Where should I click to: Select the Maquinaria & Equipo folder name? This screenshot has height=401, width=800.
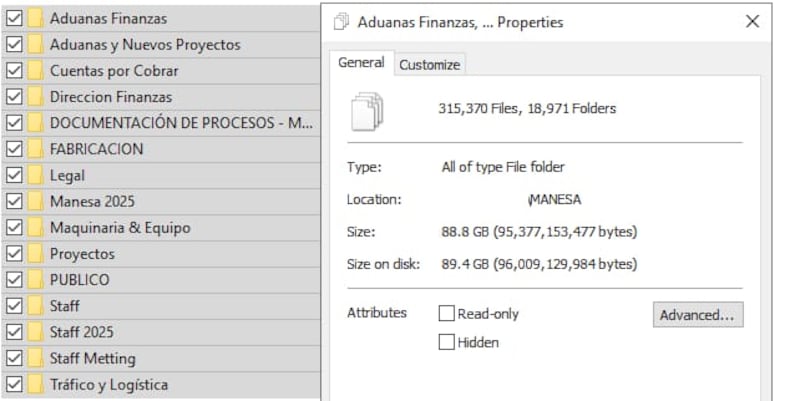tap(120, 228)
